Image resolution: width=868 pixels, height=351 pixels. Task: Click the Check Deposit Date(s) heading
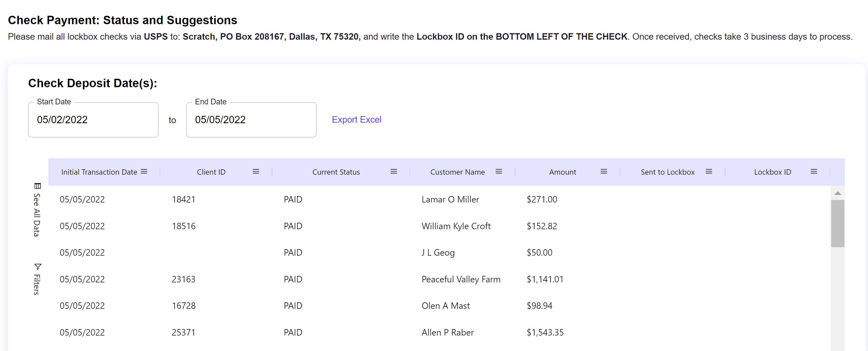[x=93, y=83]
